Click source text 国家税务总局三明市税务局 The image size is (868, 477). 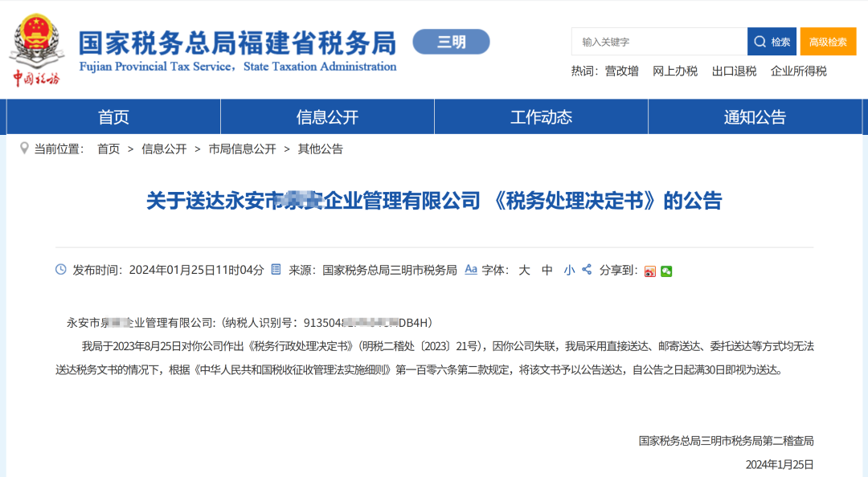390,270
